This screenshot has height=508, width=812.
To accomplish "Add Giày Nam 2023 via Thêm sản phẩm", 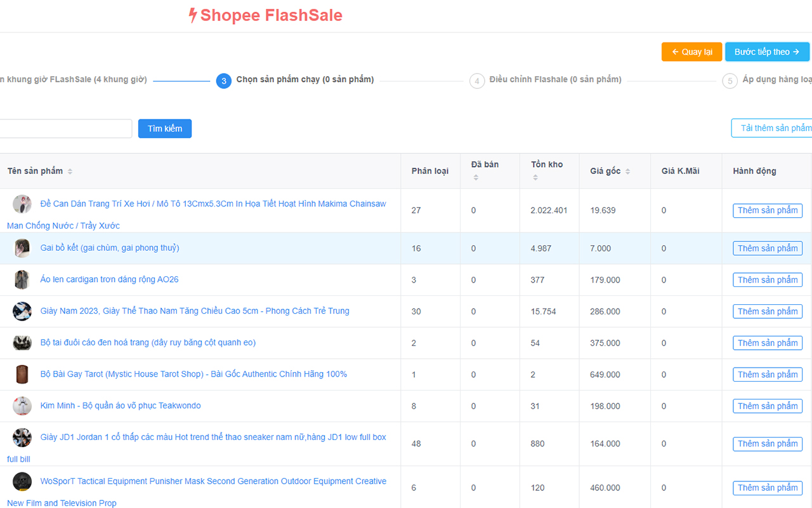I will [768, 311].
